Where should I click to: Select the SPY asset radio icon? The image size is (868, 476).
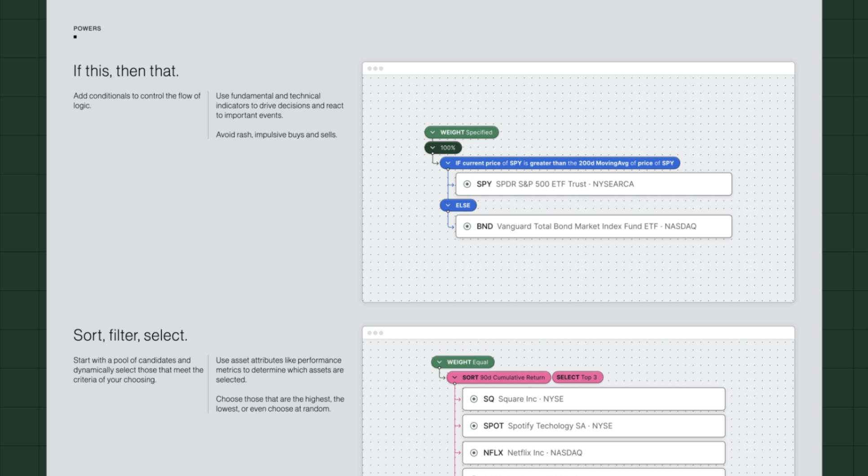pos(467,184)
